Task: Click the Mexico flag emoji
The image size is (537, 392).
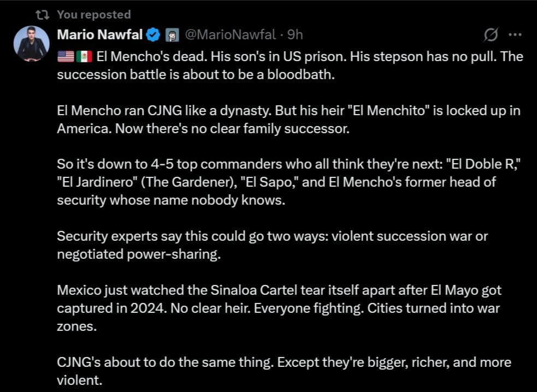Action: [x=83, y=56]
